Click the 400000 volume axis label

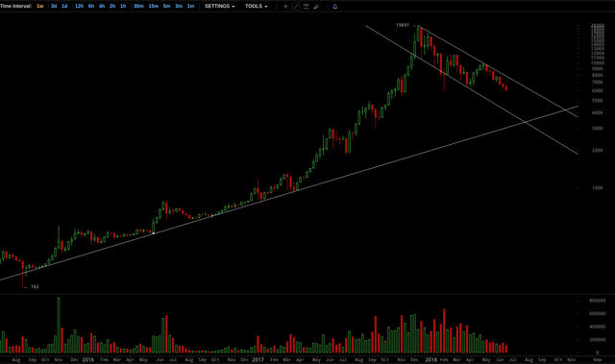click(597, 327)
